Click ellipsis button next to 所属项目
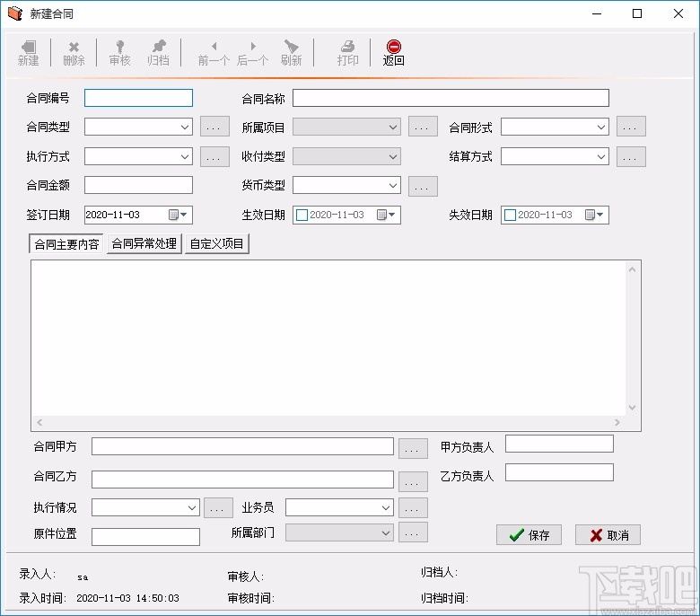Screen dimensions: 700x616 click(x=423, y=127)
